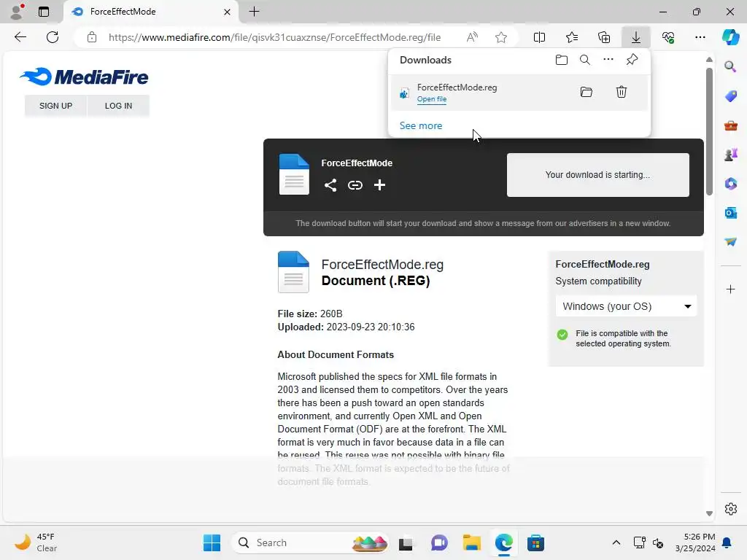
Task: Open sidebar Search icon
Action: pyautogui.click(x=730, y=66)
